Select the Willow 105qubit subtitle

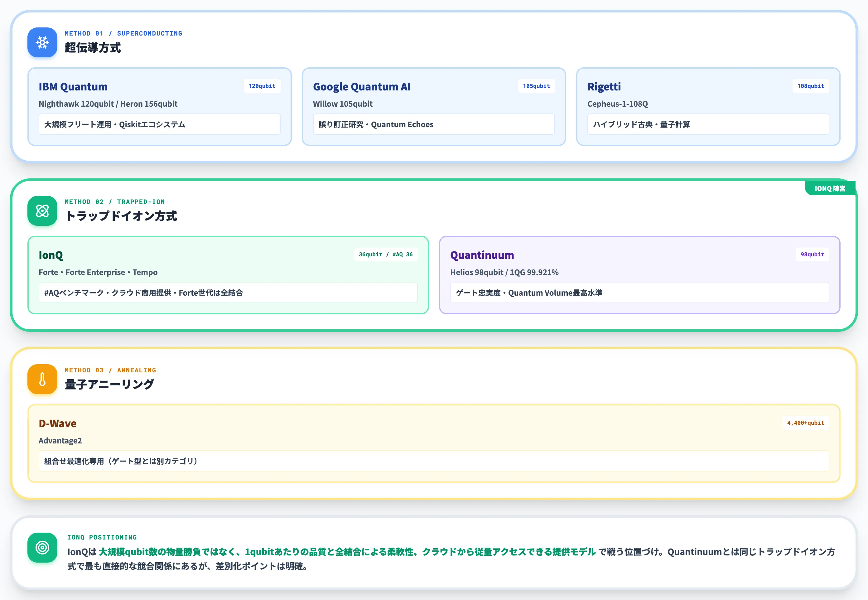point(343,104)
